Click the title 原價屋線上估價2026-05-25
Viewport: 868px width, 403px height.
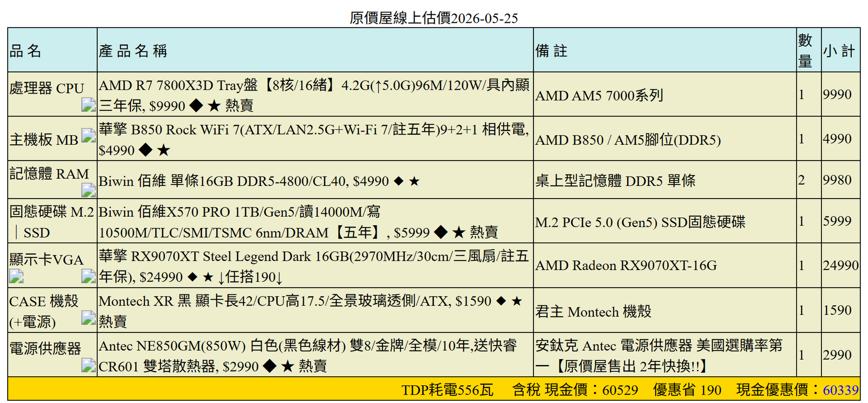[x=434, y=18]
